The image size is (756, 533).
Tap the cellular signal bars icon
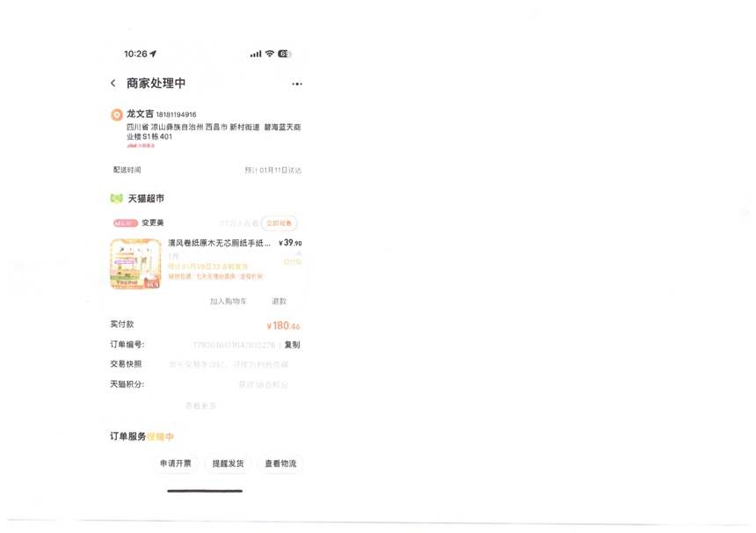(256, 54)
